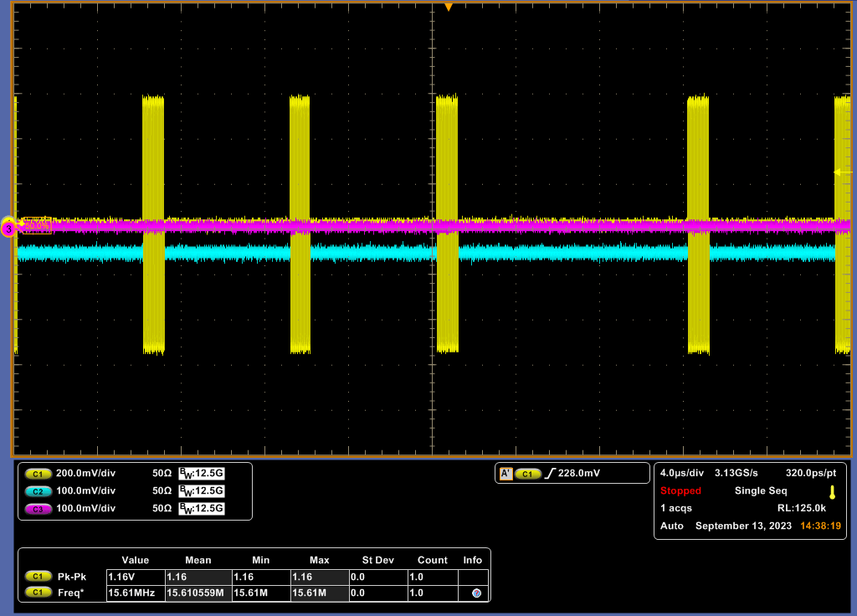
Task: Click the Auto trigger mode text
Action: pyautogui.click(x=672, y=526)
